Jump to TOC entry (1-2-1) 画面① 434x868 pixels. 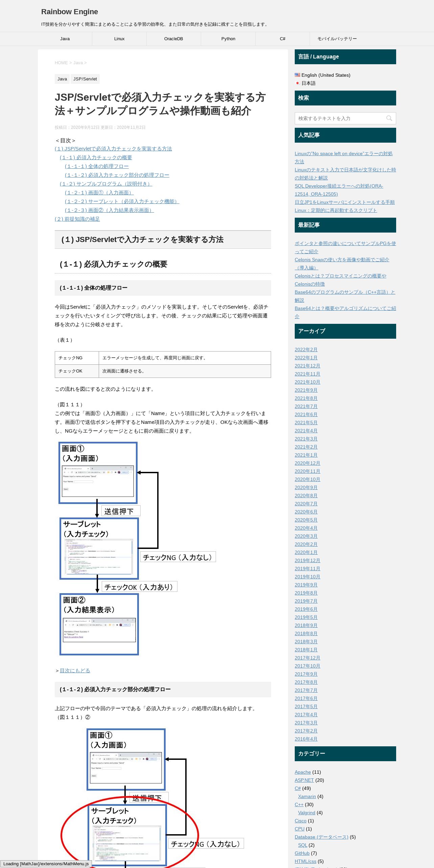[99, 193]
